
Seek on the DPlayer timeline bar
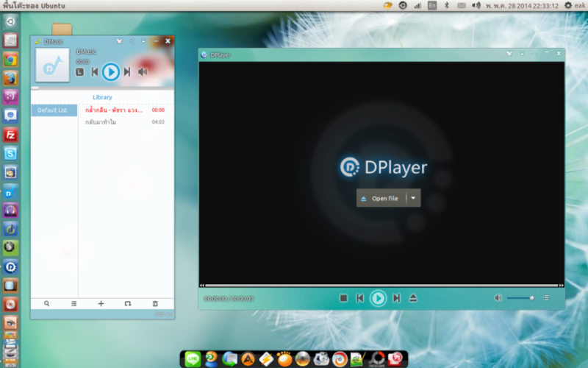pyautogui.click(x=381, y=286)
